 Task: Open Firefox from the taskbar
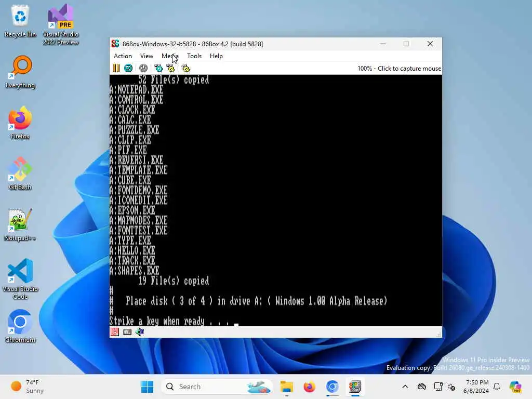click(309, 387)
